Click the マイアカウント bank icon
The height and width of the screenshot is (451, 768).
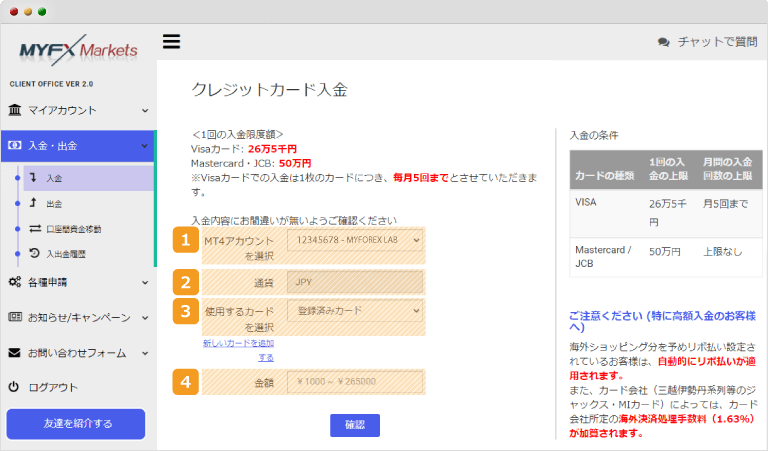pyautogui.click(x=15, y=110)
